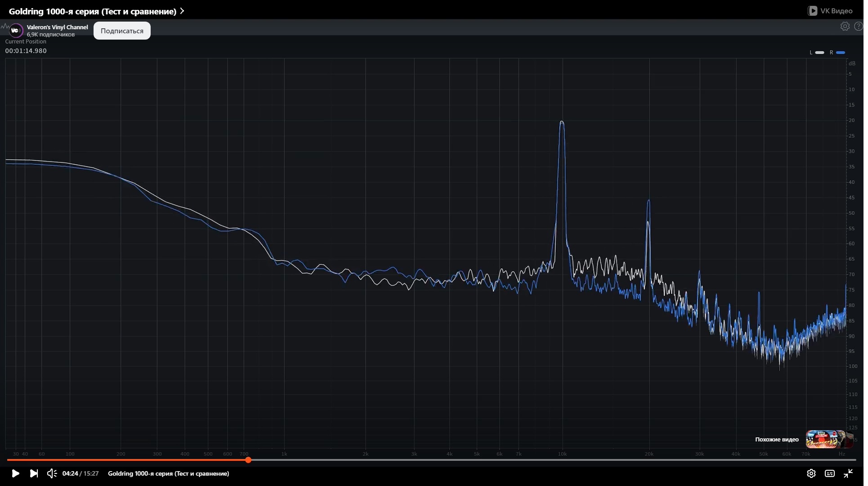Click Похожие видео label

777,440
